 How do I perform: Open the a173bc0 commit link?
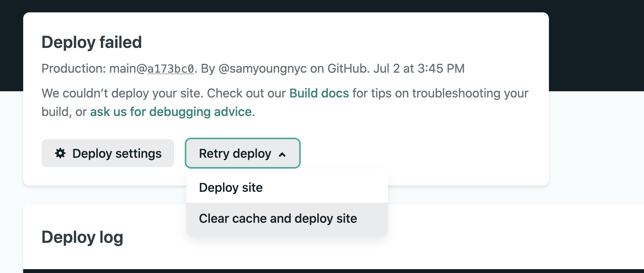[x=170, y=69]
